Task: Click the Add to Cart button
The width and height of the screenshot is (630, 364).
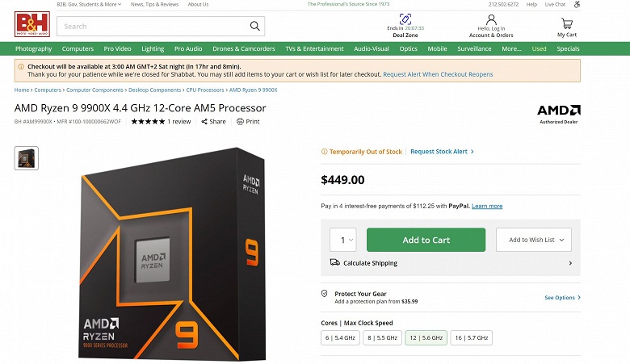Action: point(426,240)
